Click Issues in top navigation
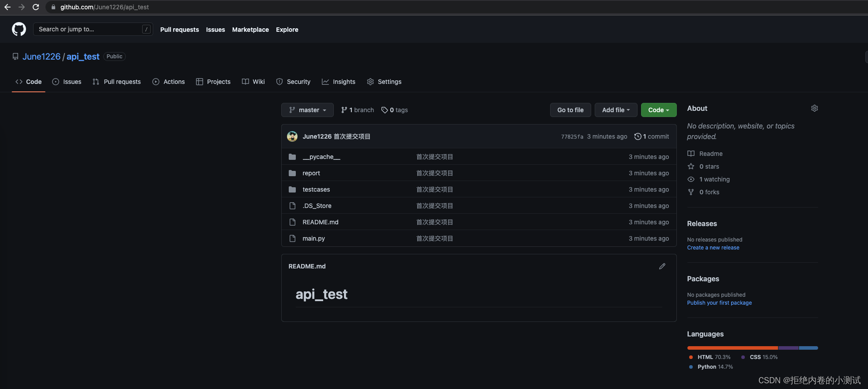 (215, 30)
